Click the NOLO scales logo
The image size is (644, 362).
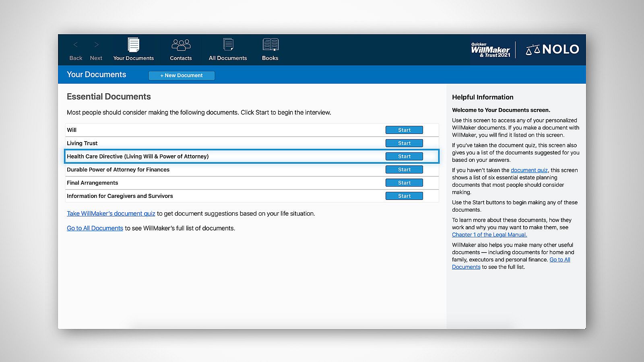[552, 49]
